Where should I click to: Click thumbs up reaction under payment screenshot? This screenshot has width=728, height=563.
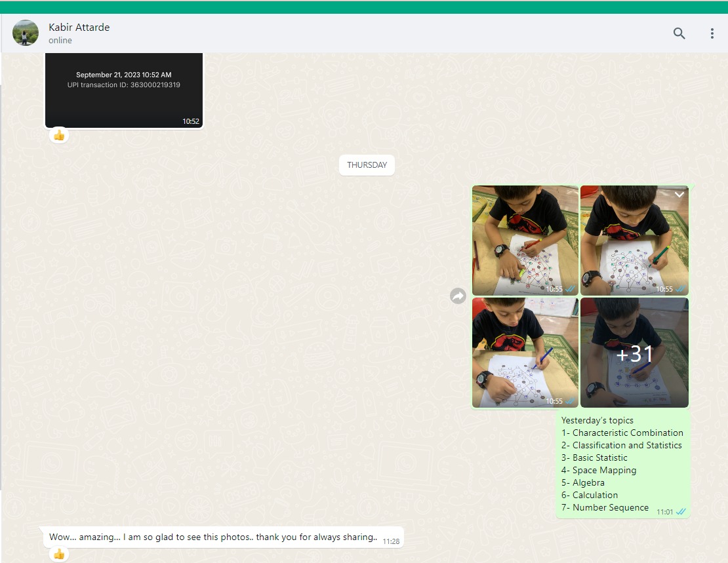[x=59, y=135]
